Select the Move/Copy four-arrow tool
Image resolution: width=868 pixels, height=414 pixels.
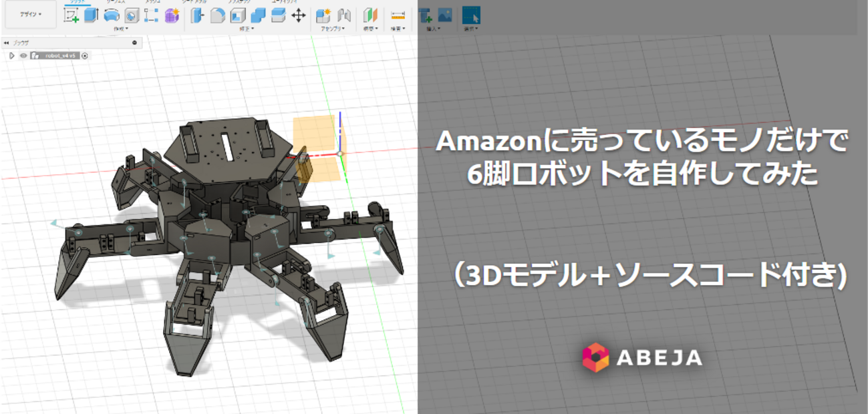pos(299,15)
